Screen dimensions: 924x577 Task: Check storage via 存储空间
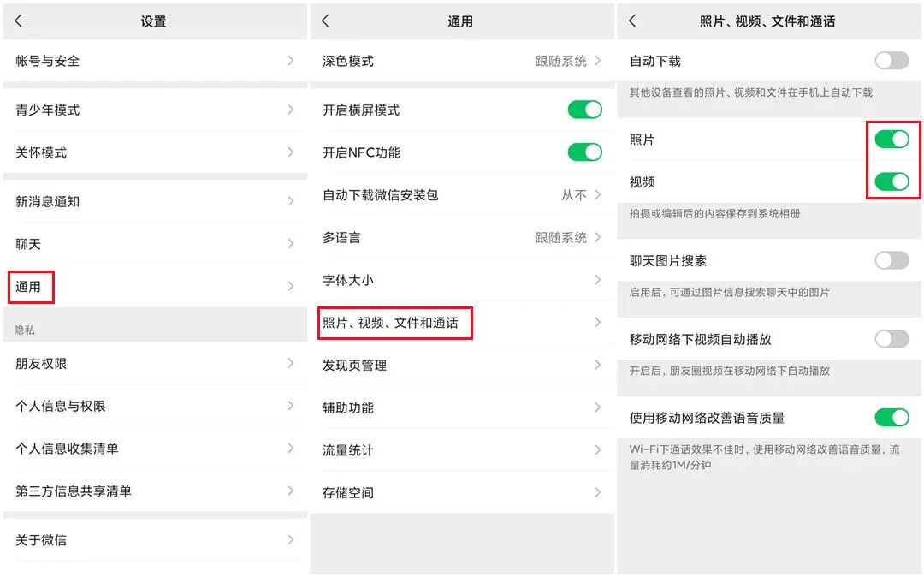point(462,492)
